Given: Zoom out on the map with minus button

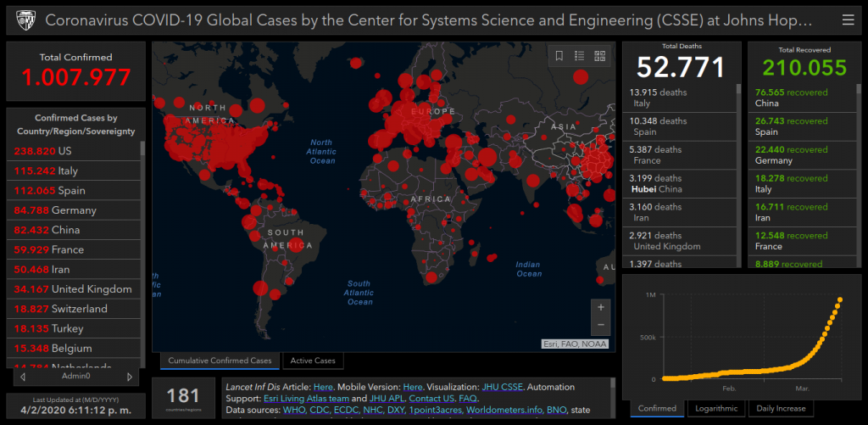Looking at the screenshot, I should click(601, 325).
